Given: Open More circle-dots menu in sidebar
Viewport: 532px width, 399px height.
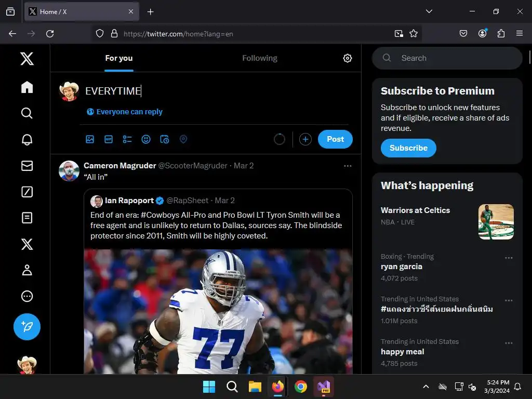Looking at the screenshot, I should point(27,296).
